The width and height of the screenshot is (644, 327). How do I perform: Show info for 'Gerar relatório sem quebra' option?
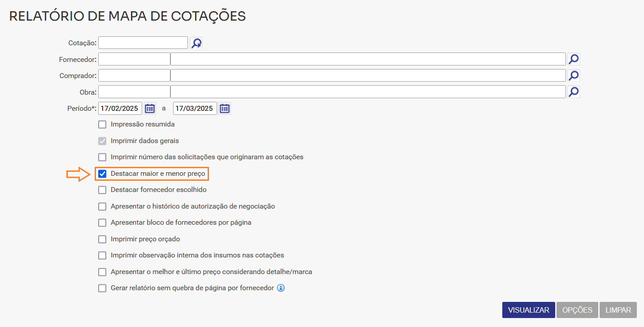click(281, 288)
